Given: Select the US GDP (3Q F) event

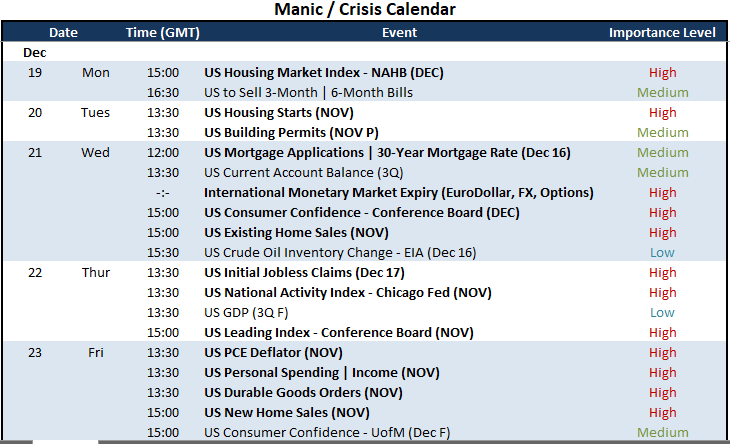Looking at the screenshot, I should click(x=246, y=313).
